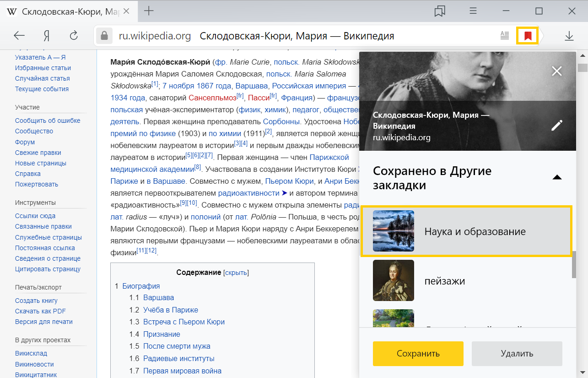Open the bookmarks collections icon in title bar
This screenshot has width=588, height=378.
440,11
